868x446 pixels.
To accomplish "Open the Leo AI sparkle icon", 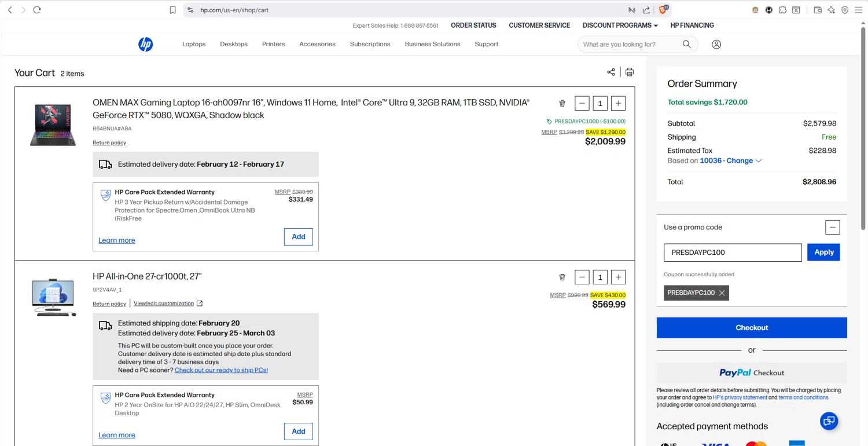I will click(x=832, y=10).
